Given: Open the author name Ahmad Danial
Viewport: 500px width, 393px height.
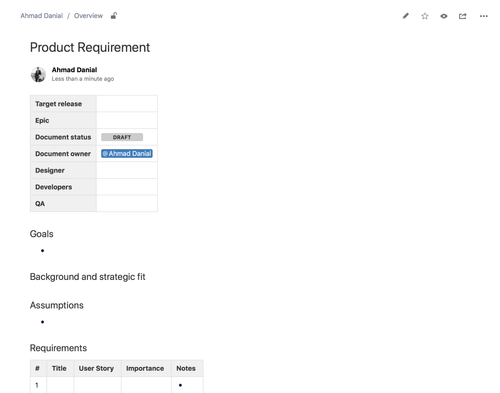Looking at the screenshot, I should pos(74,70).
